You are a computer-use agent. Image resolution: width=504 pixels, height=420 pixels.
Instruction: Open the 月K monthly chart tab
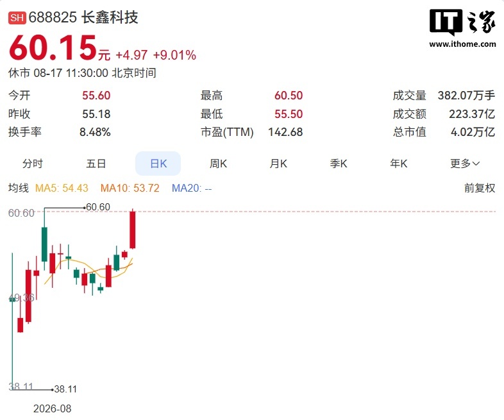click(x=278, y=164)
